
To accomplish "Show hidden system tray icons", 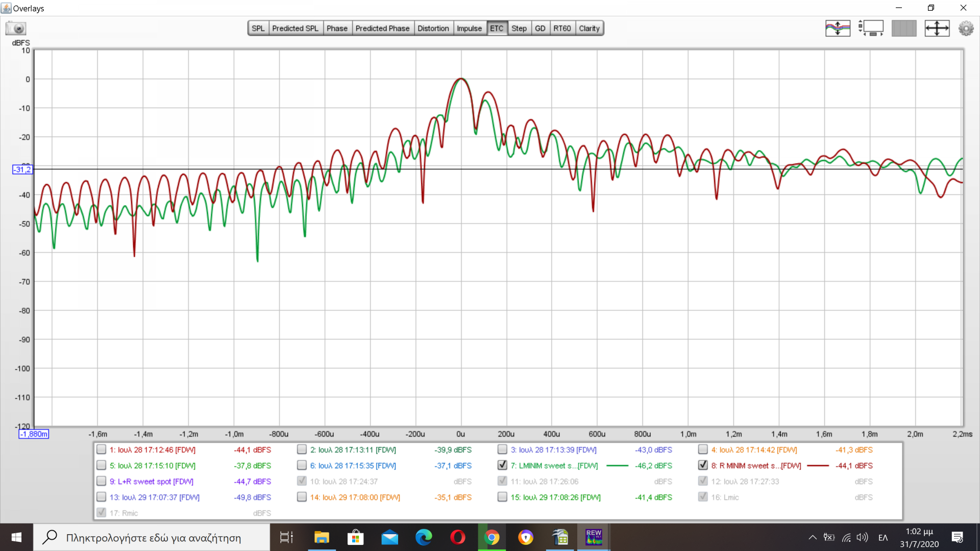I will (x=812, y=537).
